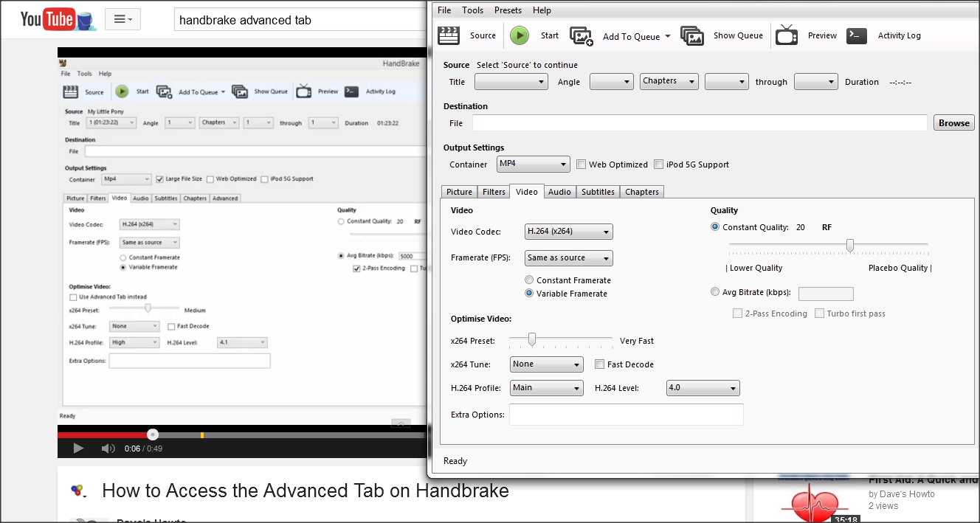Toggle the 2-Pass Encoding checkbox

[x=737, y=314]
